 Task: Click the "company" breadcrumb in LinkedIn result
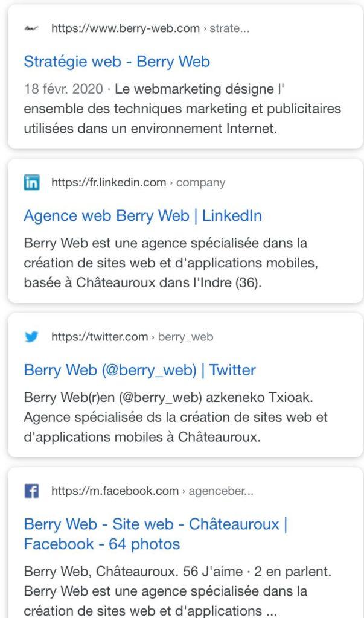[200, 183]
